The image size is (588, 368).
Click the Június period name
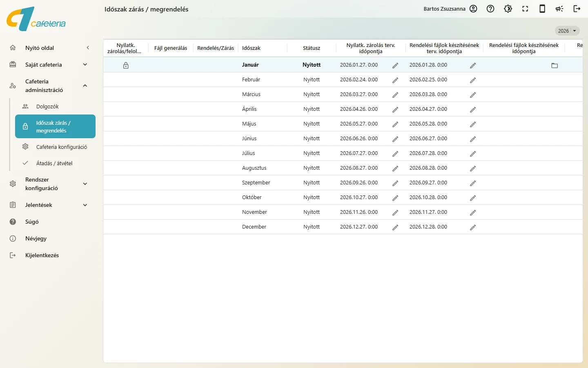[249, 139]
